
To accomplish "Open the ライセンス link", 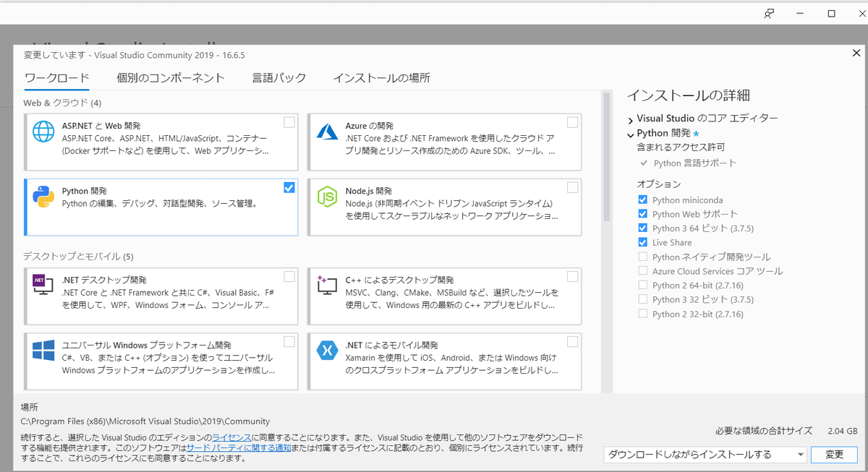I will click(x=231, y=438).
